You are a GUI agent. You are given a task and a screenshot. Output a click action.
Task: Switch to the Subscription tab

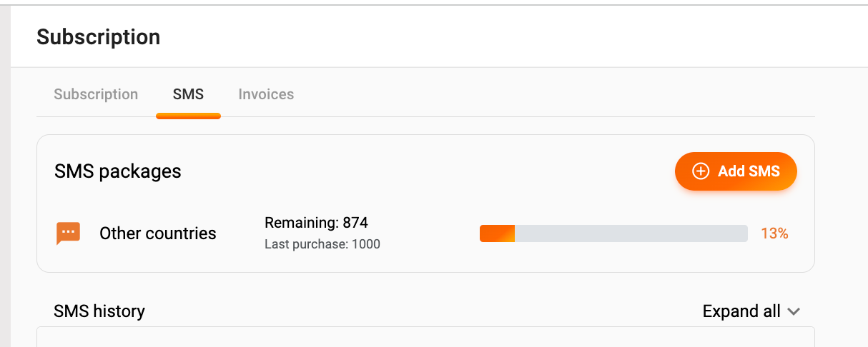(96, 94)
